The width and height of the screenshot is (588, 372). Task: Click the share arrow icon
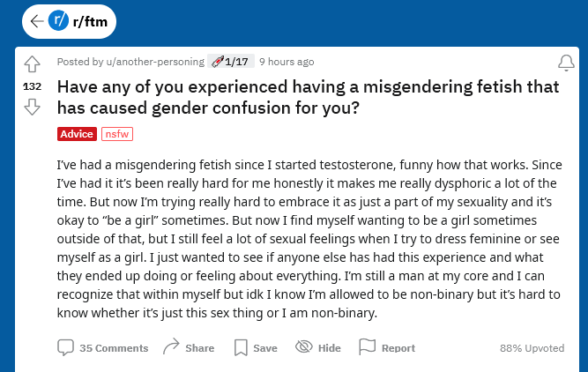pos(171,346)
